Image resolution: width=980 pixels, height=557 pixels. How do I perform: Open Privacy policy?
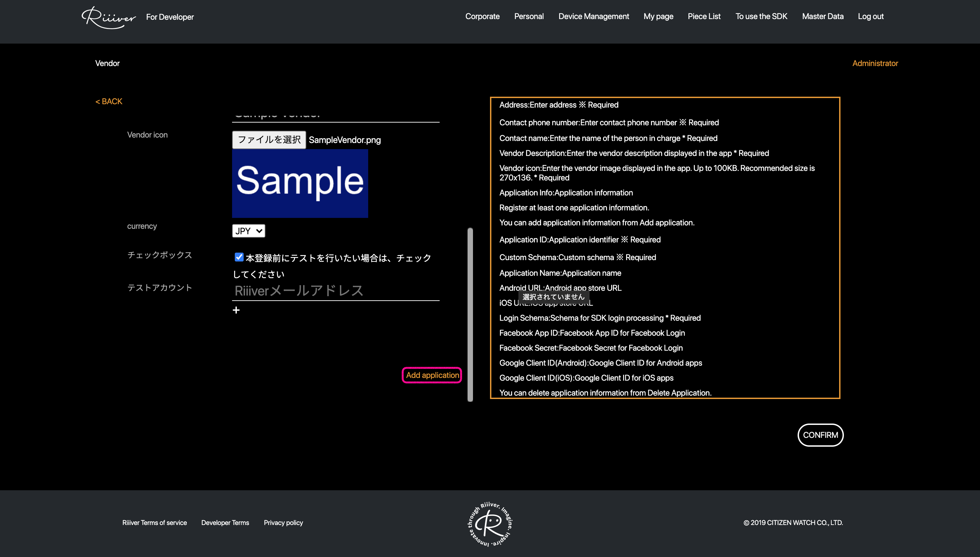pos(283,523)
